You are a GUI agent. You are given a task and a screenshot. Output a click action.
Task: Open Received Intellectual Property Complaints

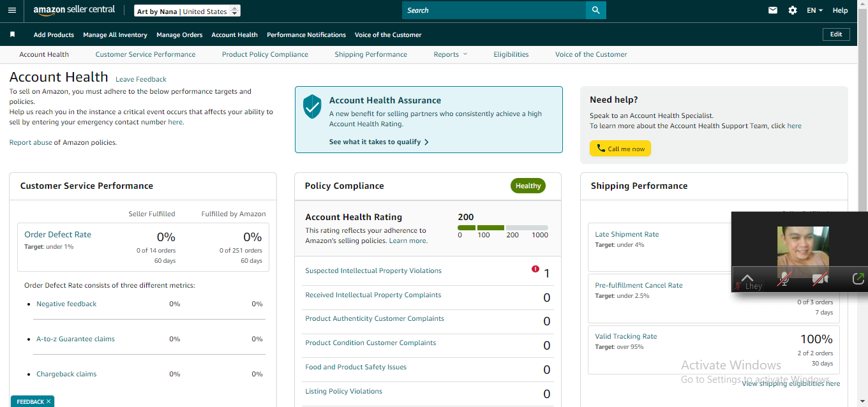click(x=373, y=295)
